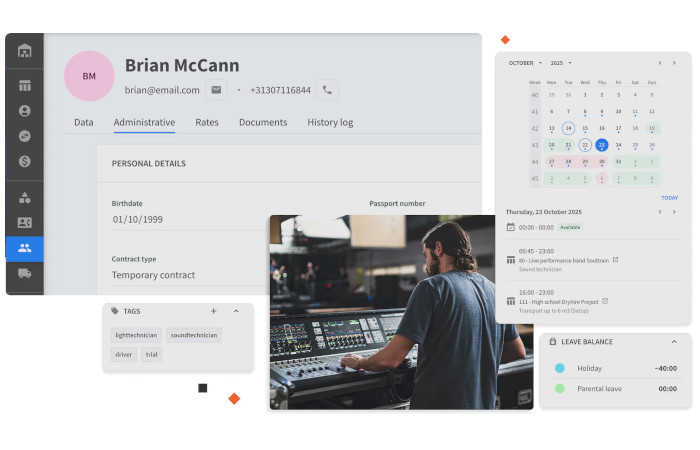Screen dimensions: 700x450
Task: Go to previous day in agenda
Action: click(660, 212)
